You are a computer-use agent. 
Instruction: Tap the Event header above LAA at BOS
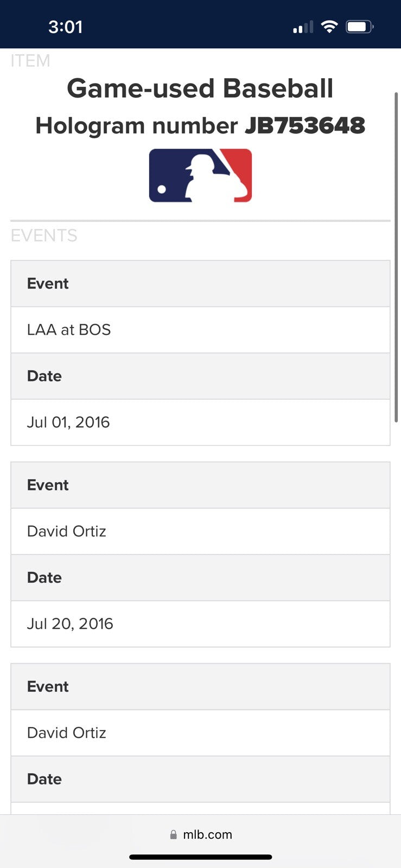coord(200,284)
